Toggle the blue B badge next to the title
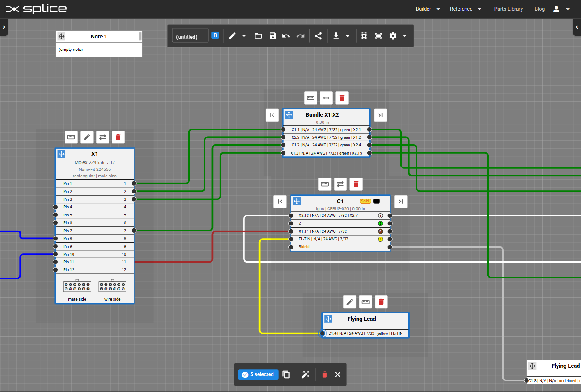The image size is (581, 392). 215,35
